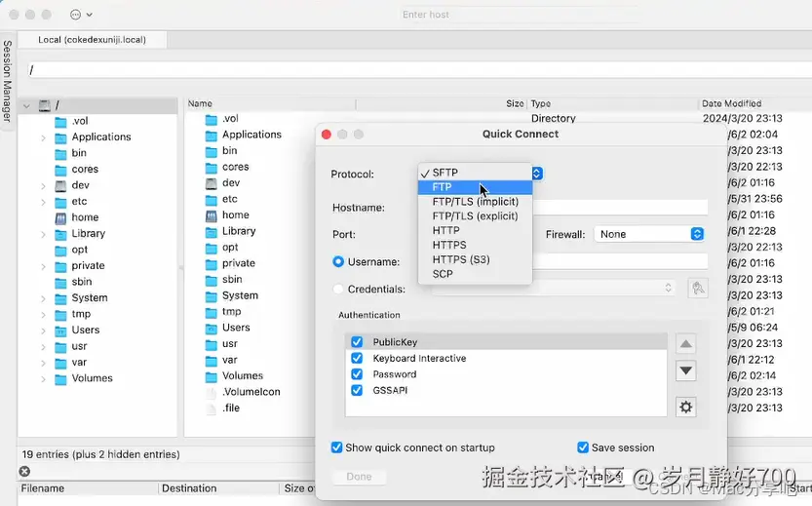
Task: Sort file list by Name column
Action: (270, 103)
